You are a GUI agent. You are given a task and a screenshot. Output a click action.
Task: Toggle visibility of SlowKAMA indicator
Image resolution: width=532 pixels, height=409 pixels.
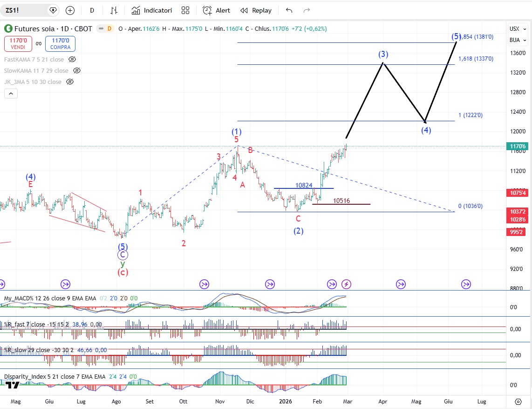click(77, 71)
